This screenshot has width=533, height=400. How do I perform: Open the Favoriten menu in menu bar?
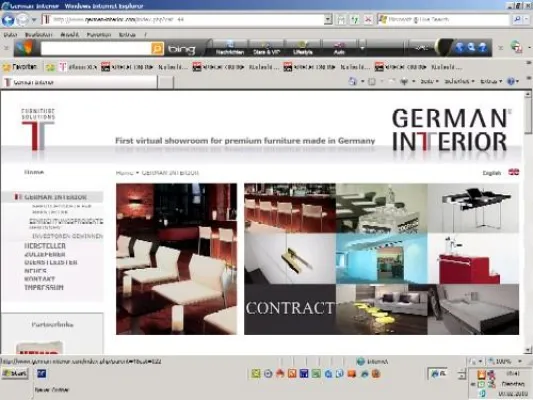(x=99, y=35)
